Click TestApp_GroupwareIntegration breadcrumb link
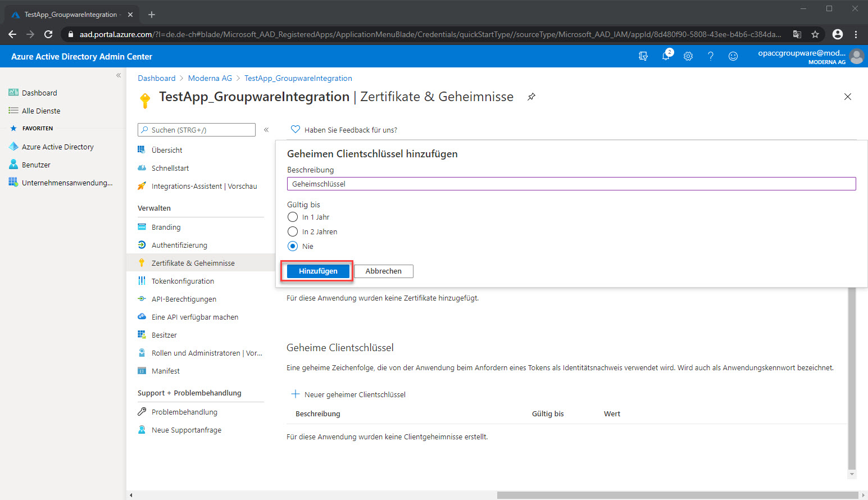The height and width of the screenshot is (500, 868). (x=298, y=78)
